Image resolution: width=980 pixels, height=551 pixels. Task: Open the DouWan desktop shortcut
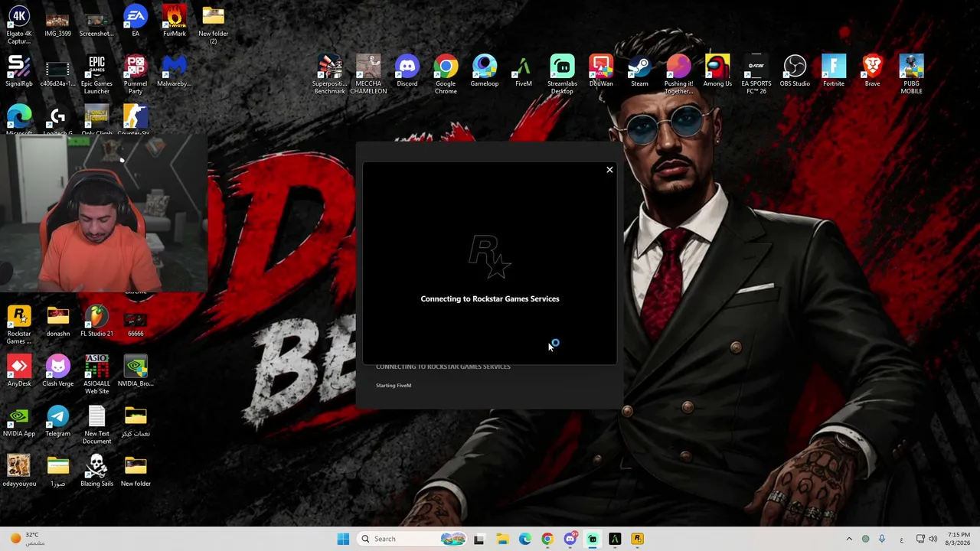click(601, 72)
